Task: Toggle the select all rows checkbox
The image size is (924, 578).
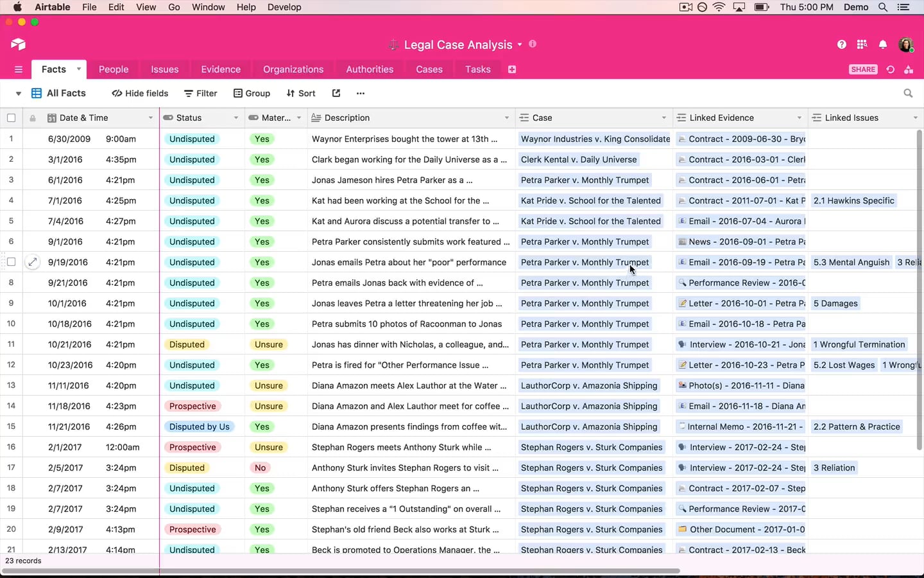Action: coord(11,118)
